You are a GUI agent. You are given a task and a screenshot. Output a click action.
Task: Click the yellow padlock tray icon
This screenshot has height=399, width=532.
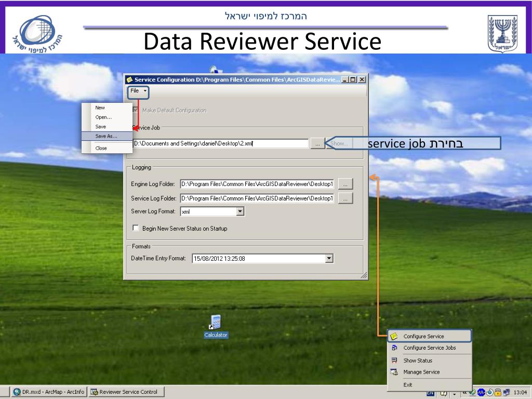click(x=498, y=393)
